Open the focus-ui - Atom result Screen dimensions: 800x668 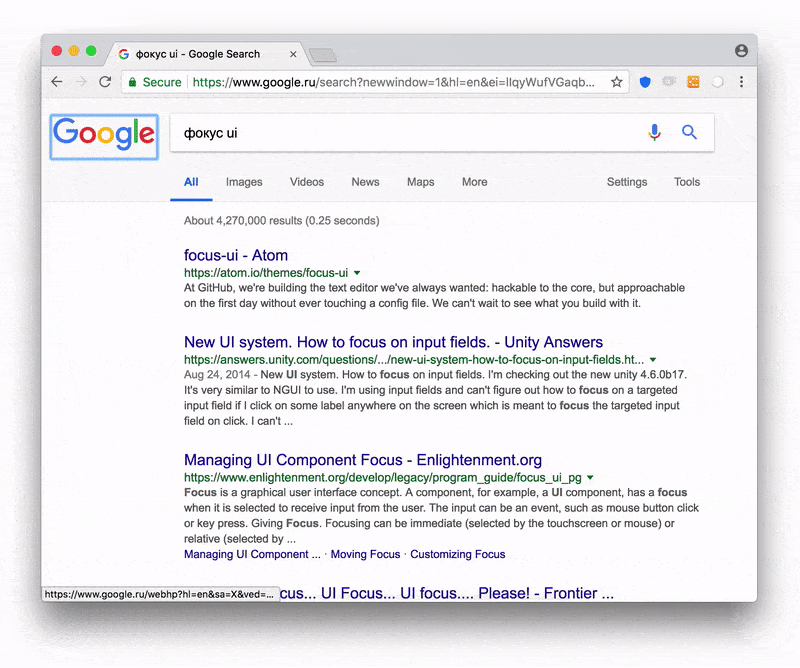[236, 255]
